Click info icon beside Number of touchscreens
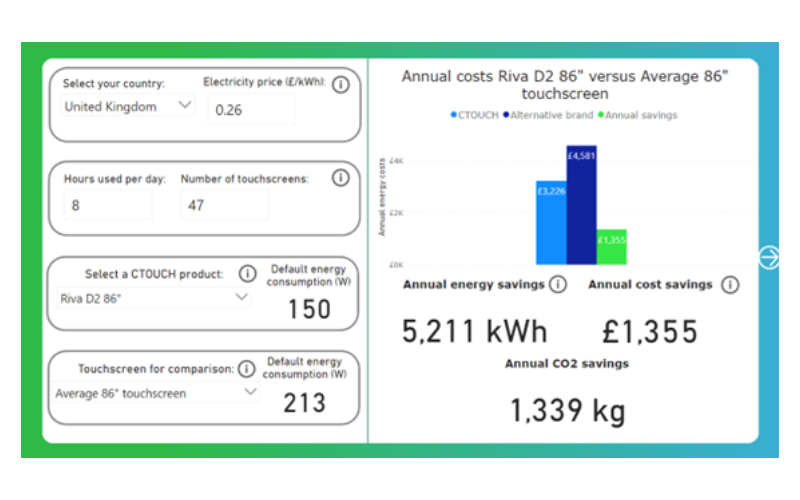Image resolution: width=800 pixels, height=500 pixels. coord(340,178)
